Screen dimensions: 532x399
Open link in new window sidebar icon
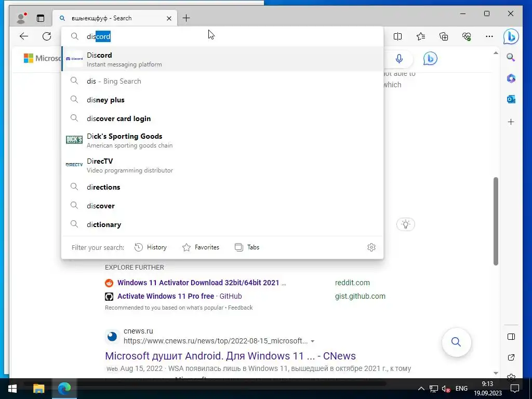(511, 357)
